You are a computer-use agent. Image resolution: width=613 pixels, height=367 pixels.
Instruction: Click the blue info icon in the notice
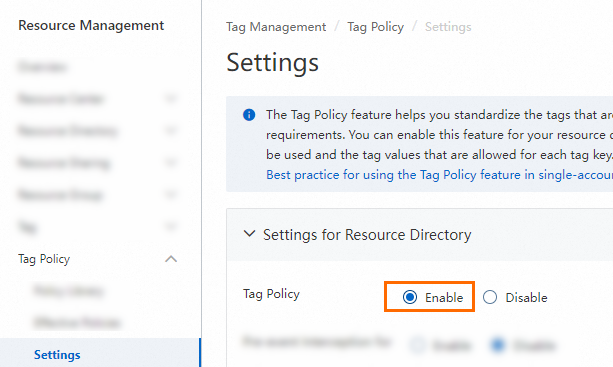coord(249,115)
